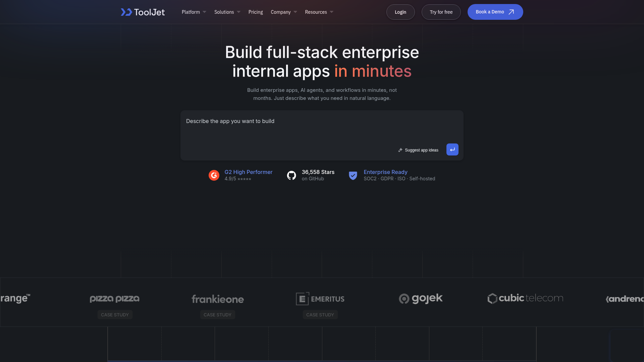Click Suggest app ideas
Screen dimensions: 644x362
[418, 150]
